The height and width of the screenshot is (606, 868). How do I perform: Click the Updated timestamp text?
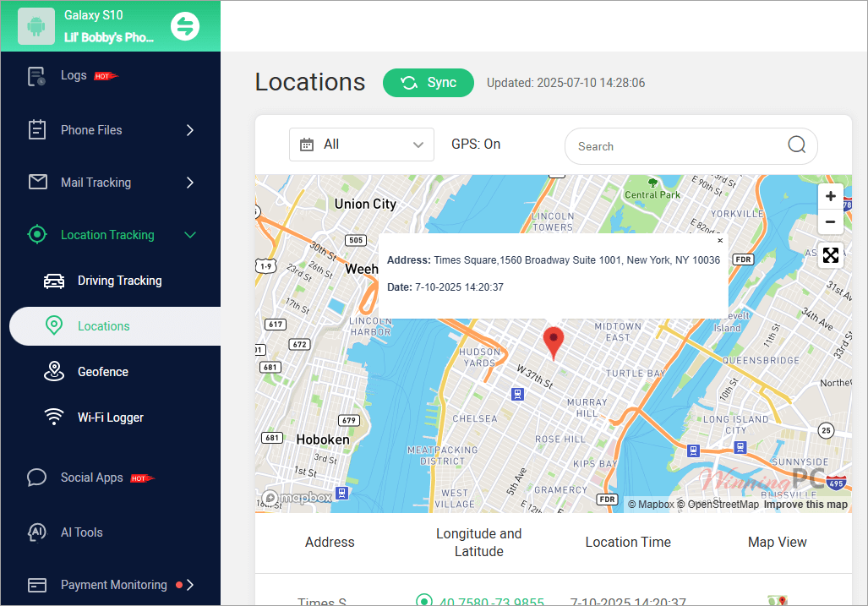[x=565, y=83]
